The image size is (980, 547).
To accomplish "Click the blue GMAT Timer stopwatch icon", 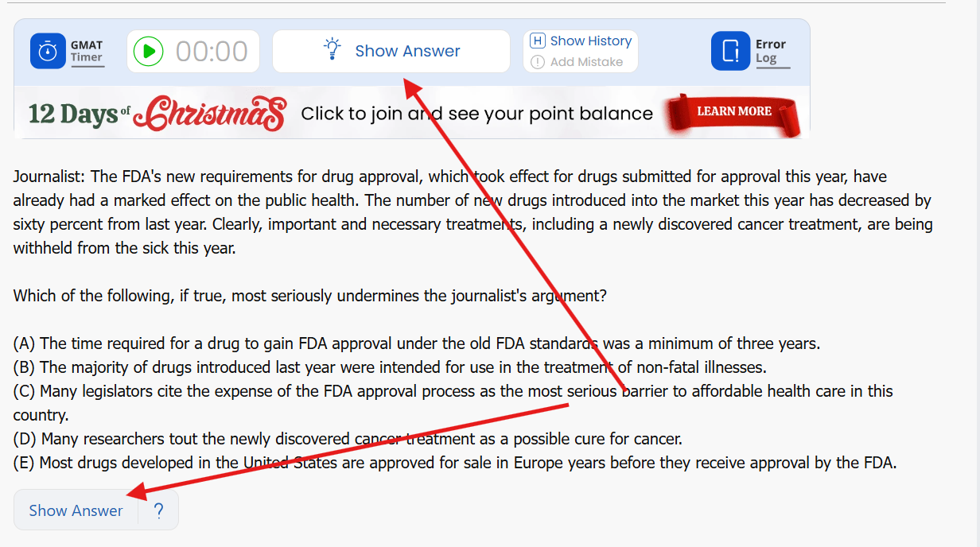I will point(48,51).
